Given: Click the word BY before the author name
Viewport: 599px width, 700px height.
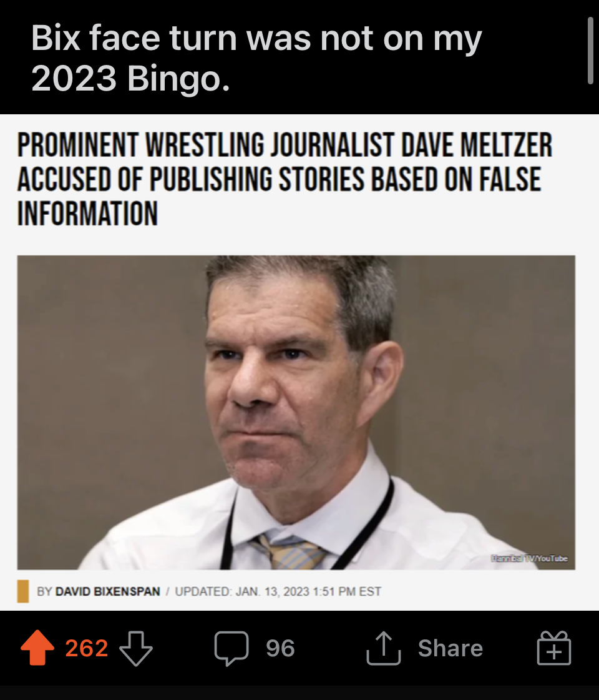Looking at the screenshot, I should pyautogui.click(x=44, y=591).
